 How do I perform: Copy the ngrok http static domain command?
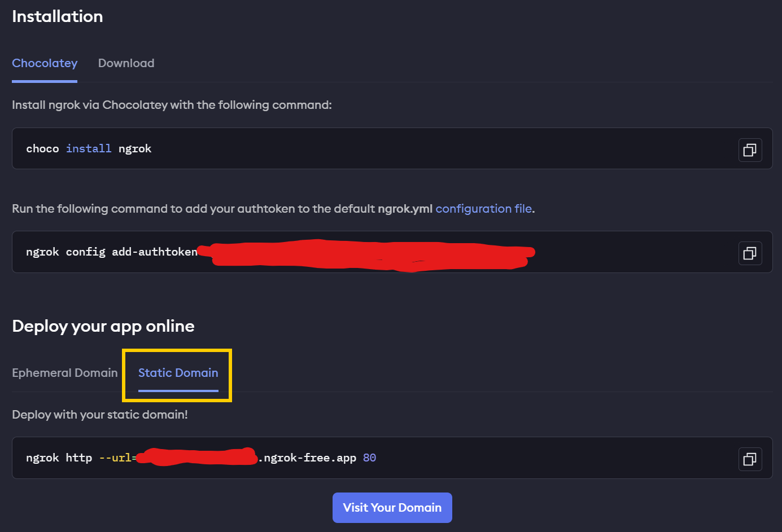pyautogui.click(x=750, y=459)
